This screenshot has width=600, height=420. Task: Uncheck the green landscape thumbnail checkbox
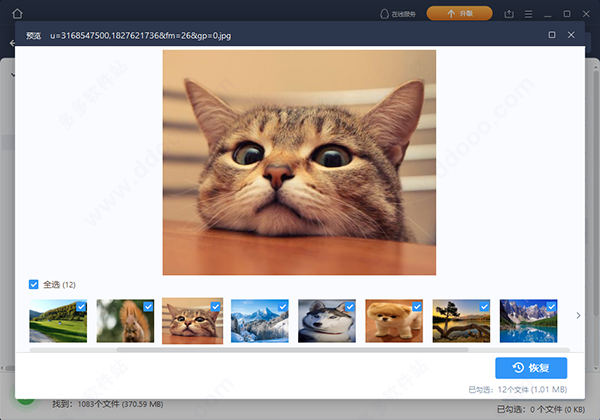click(81, 306)
